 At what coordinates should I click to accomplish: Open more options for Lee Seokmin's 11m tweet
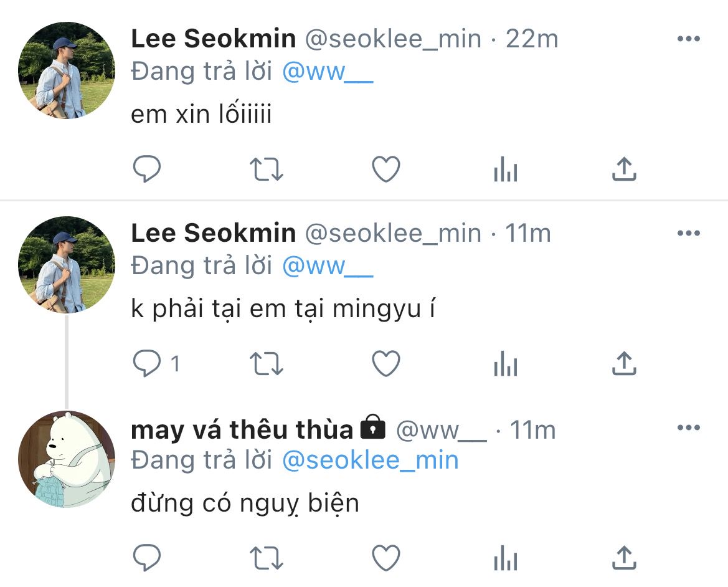[688, 234]
